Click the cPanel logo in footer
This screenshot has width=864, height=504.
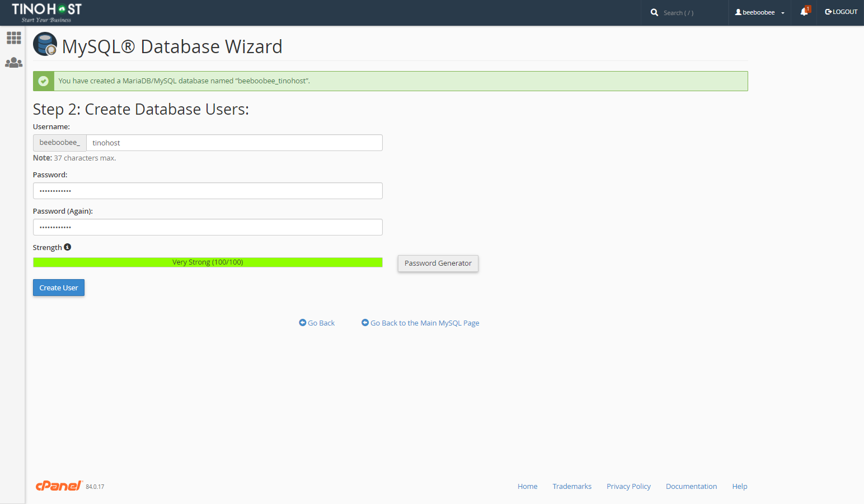(59, 486)
